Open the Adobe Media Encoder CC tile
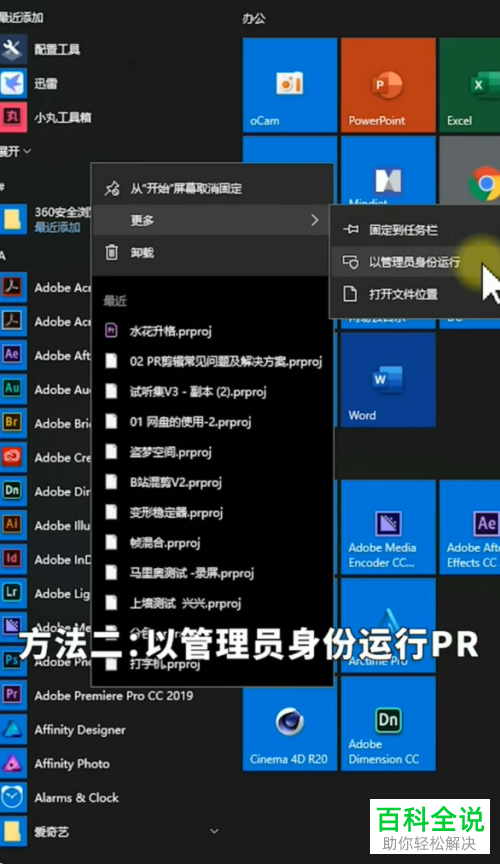The image size is (500, 864). pyautogui.click(x=388, y=527)
